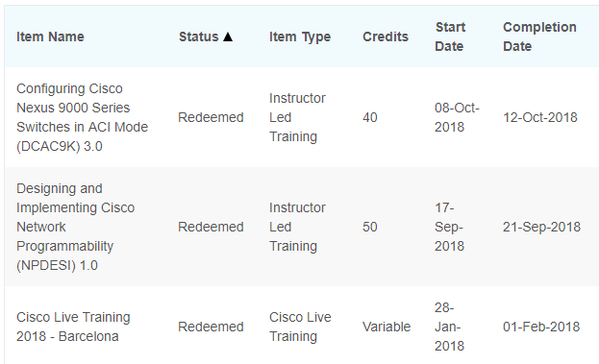
Task: Click the Variable credits cell
Action: coord(387,327)
